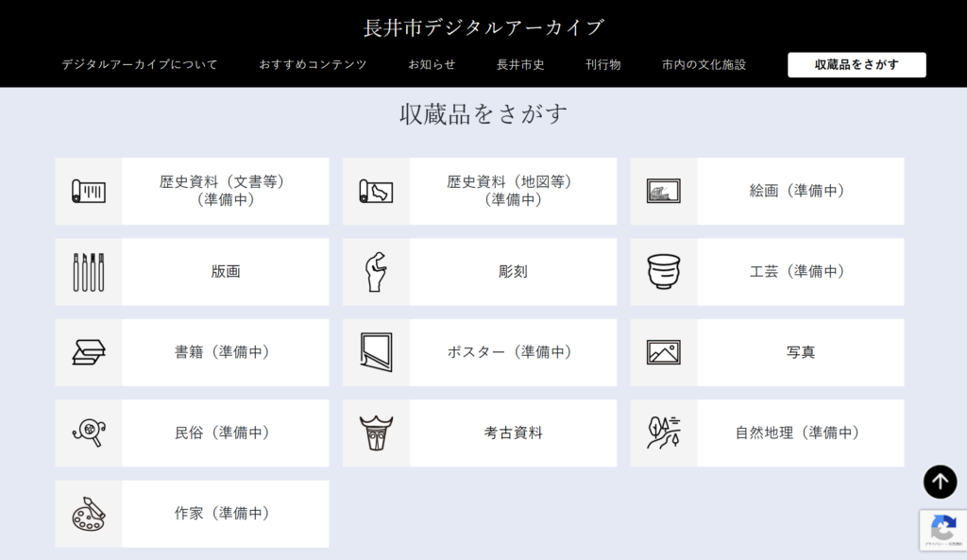Click the folk toy drum icon for 民俗
The width and height of the screenshot is (967, 560).
89,433
